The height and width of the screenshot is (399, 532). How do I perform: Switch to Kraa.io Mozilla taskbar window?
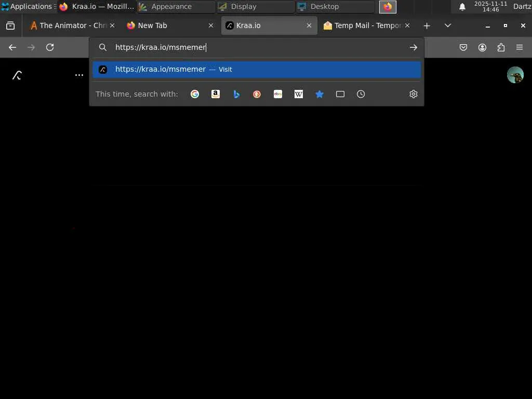click(97, 6)
